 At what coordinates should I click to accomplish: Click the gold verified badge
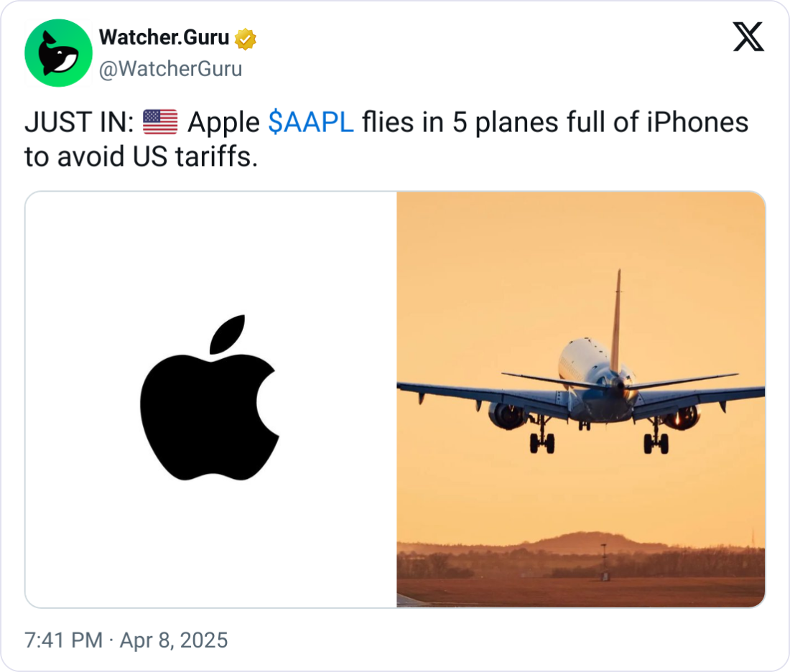(246, 39)
